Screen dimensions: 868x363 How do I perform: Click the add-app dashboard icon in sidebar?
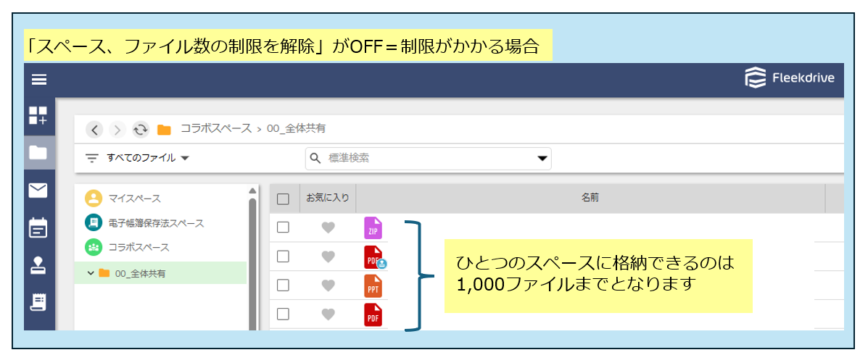[38, 116]
